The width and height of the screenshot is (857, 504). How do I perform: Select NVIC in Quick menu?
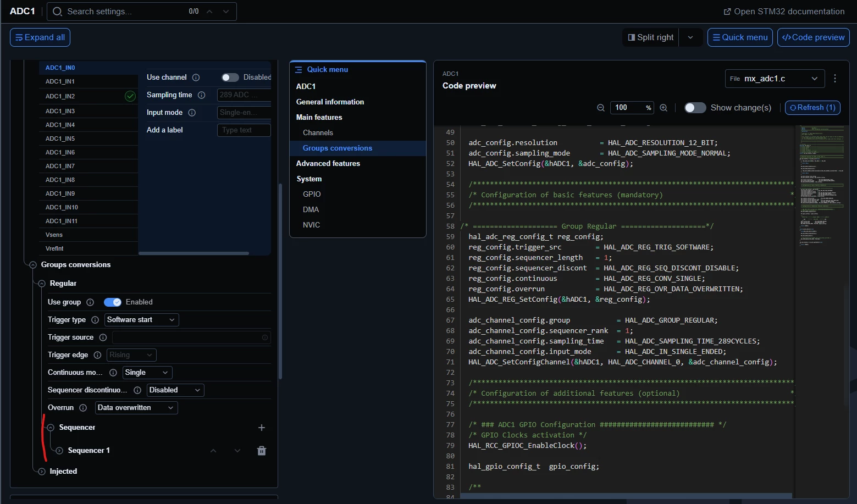pos(311,225)
